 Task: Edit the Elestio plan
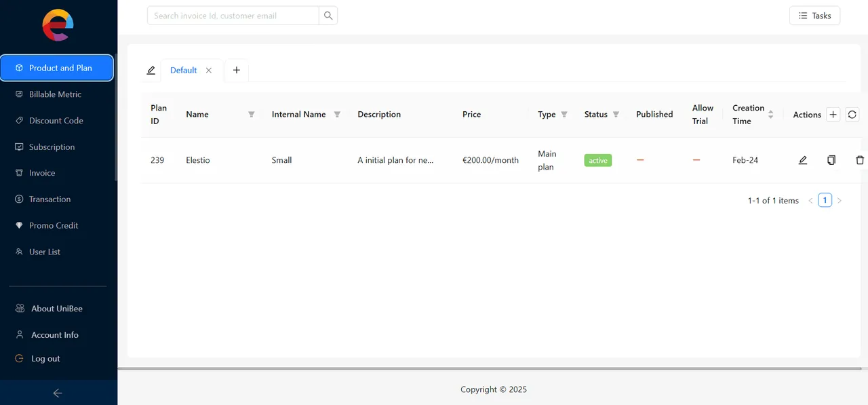(x=803, y=160)
